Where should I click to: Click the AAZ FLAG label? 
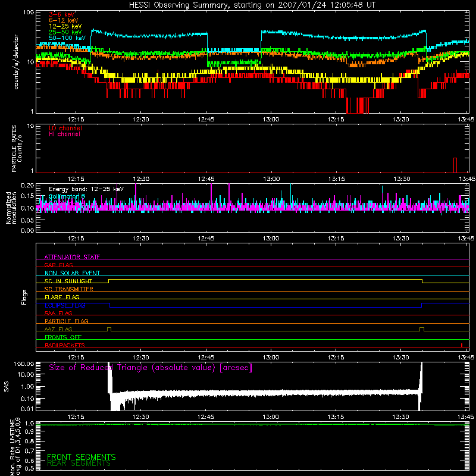point(58,329)
